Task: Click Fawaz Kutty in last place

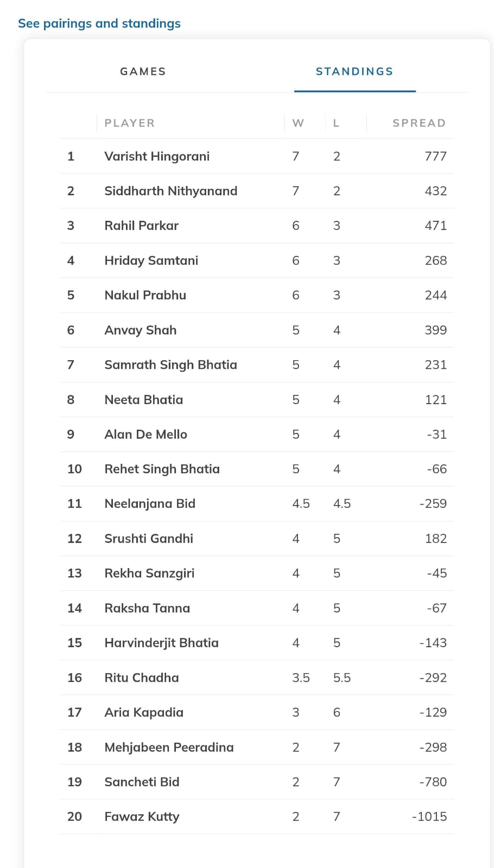Action: pyautogui.click(x=142, y=816)
